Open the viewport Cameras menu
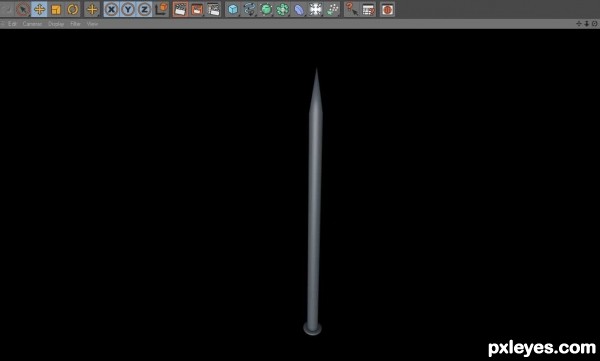 [x=32, y=24]
